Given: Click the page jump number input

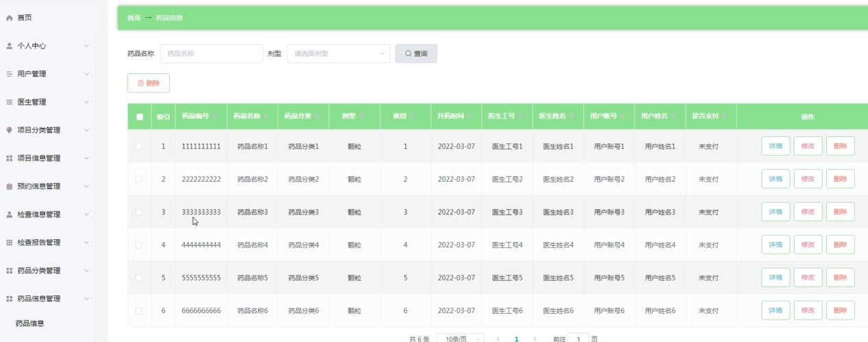Looking at the screenshot, I should [579, 339].
